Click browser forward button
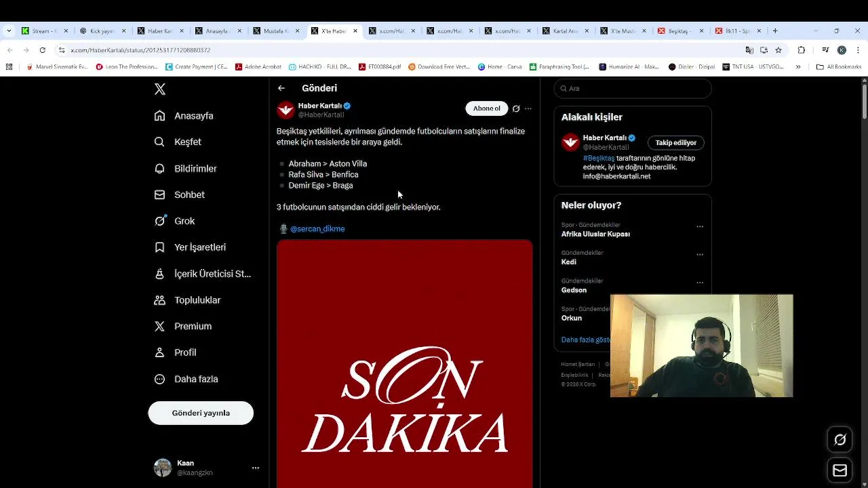 pyautogui.click(x=26, y=50)
